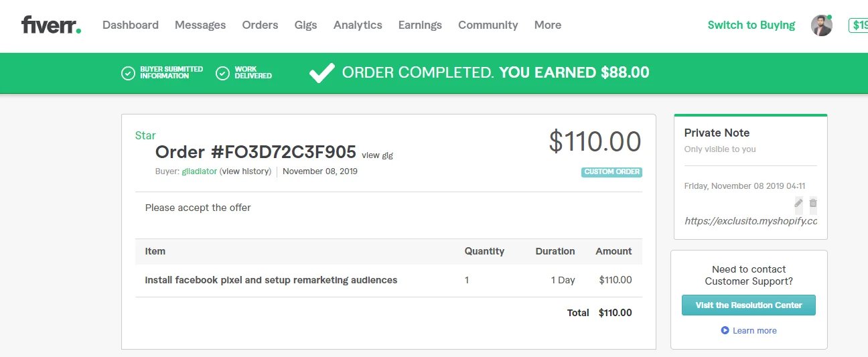Click the Fiverr logo
Viewport: 868px width, 357px height.
(51, 25)
